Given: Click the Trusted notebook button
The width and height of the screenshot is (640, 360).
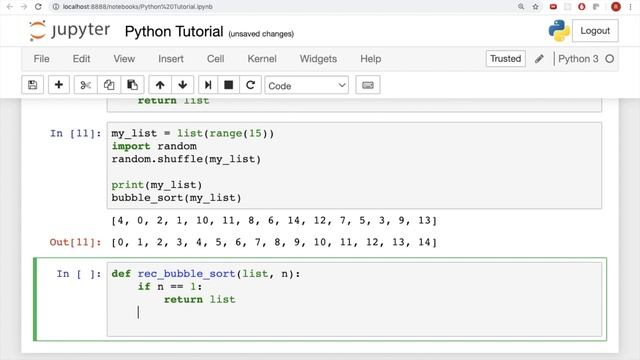Looking at the screenshot, I should 506,59.
